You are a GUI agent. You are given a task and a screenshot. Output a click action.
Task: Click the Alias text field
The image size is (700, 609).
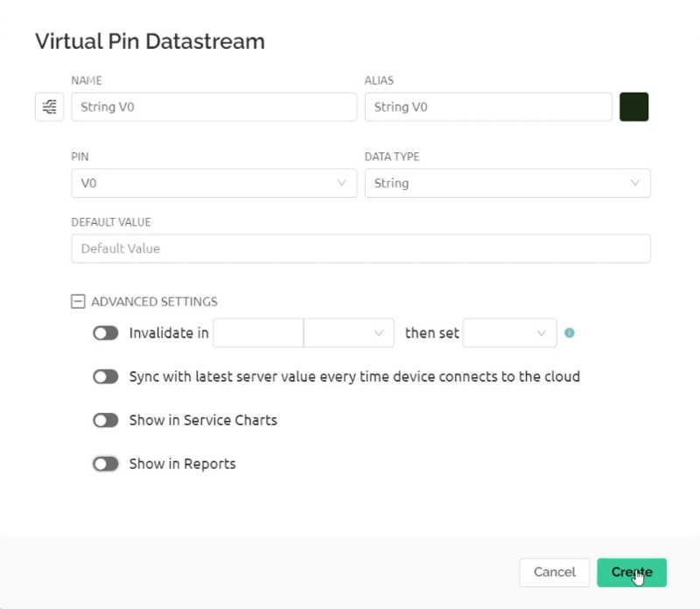pyautogui.click(x=487, y=106)
